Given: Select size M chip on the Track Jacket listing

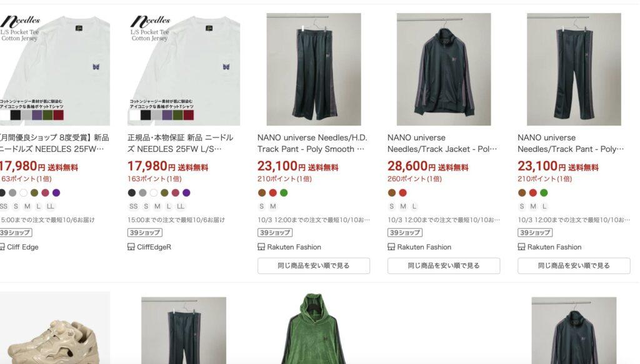Looking at the screenshot, I should [403, 206].
